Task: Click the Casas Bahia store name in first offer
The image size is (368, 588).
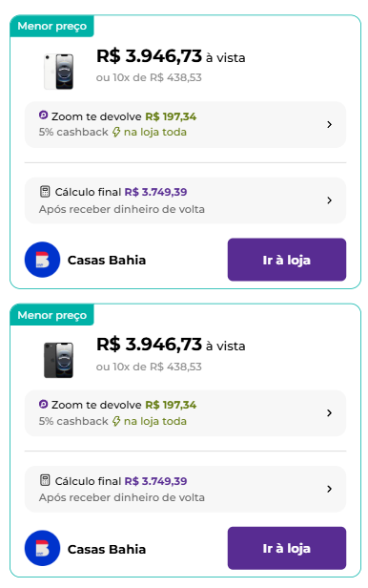Action: pos(107,260)
